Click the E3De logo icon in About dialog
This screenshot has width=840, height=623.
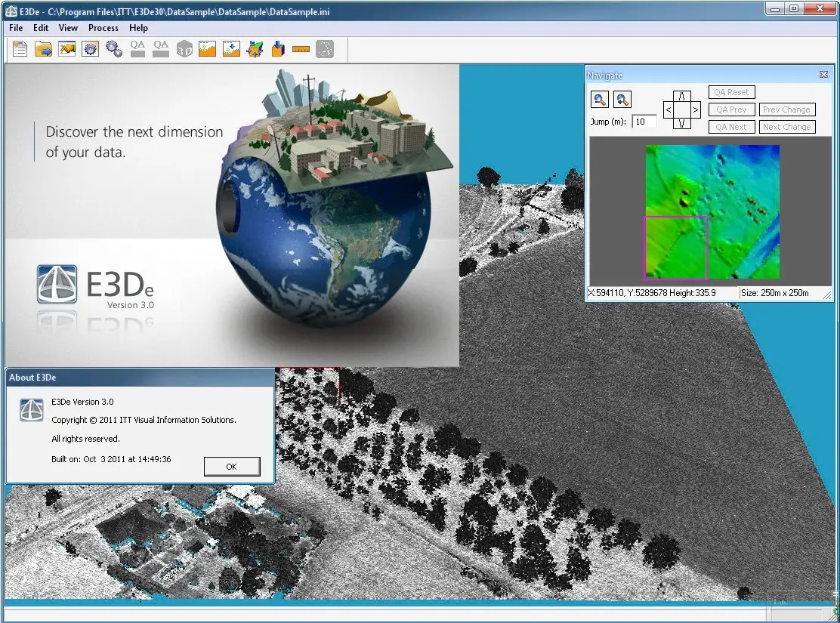(32, 410)
